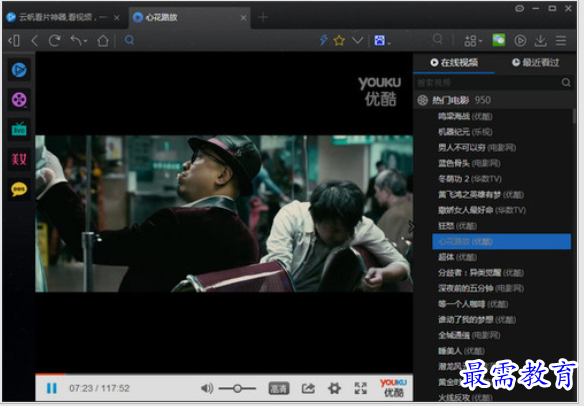Click the skin icon in title bar
Image resolution: width=584 pixels, height=406 pixels.
coord(519,8)
